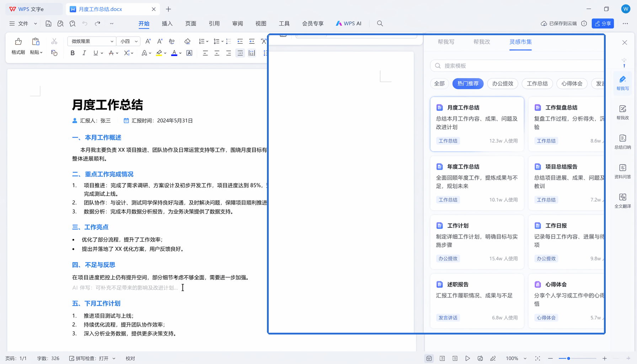Click the decrease indent icon
This screenshot has height=364, width=637.
coord(240,41)
